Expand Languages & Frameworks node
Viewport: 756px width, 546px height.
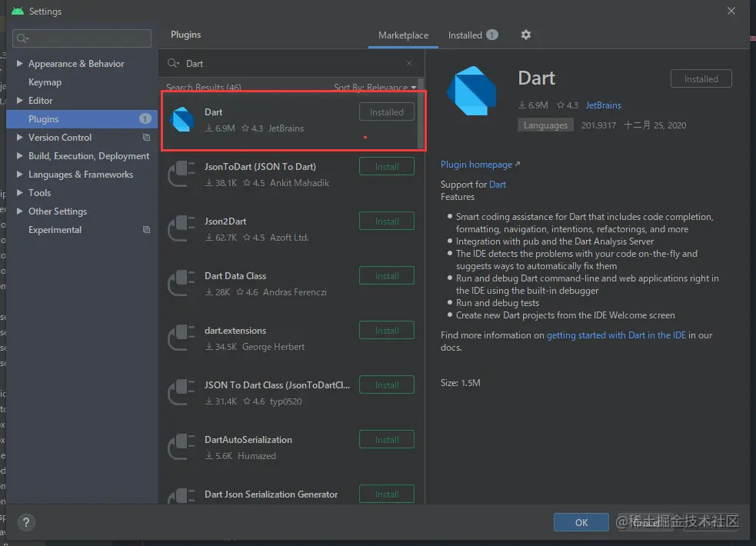click(20, 174)
